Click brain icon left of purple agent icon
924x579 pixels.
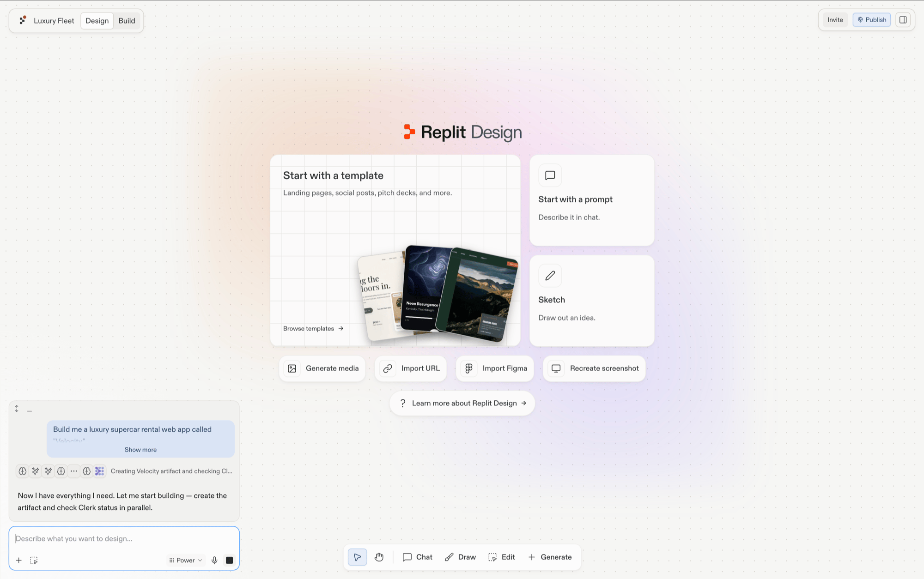(x=87, y=471)
